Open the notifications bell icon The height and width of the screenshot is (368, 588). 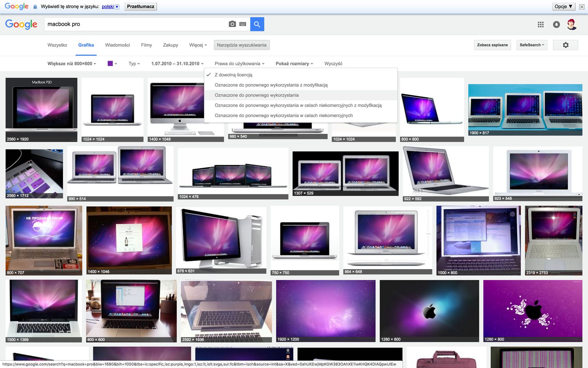557,24
